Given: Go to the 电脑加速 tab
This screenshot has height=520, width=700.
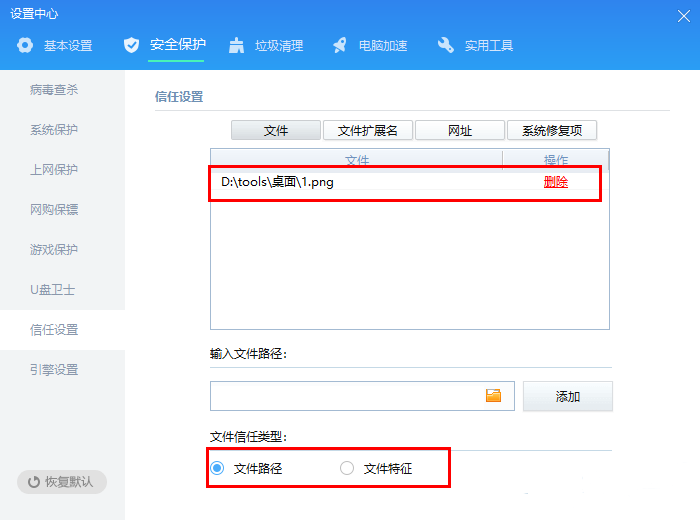Looking at the screenshot, I should click(370, 45).
